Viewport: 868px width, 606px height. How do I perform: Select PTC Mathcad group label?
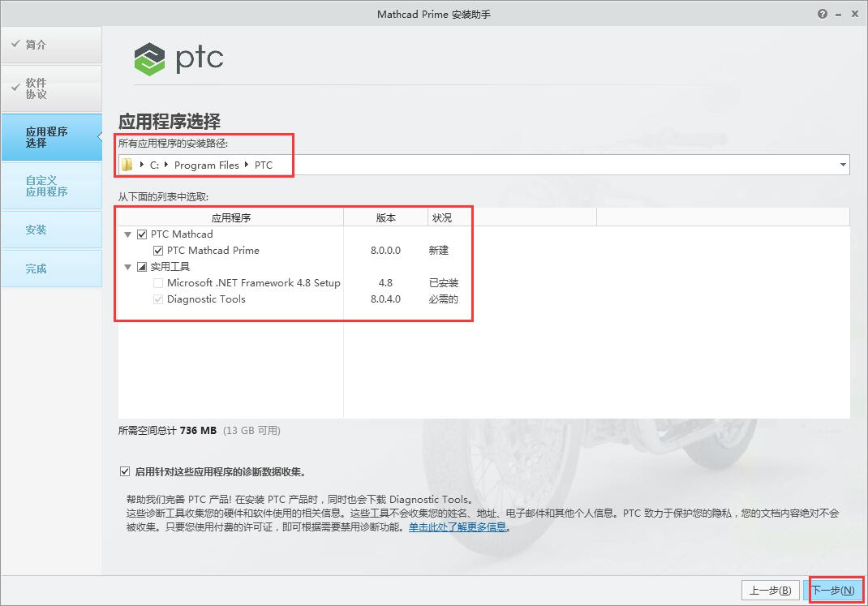point(182,234)
